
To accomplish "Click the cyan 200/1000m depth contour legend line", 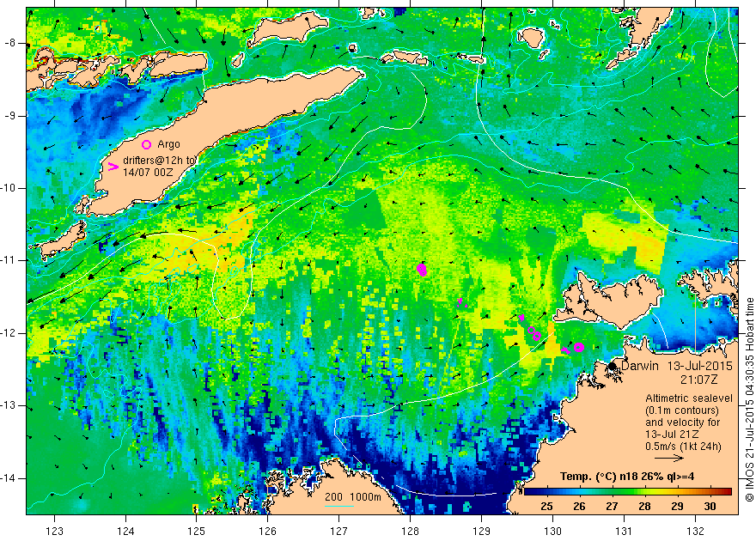I will point(339,506).
